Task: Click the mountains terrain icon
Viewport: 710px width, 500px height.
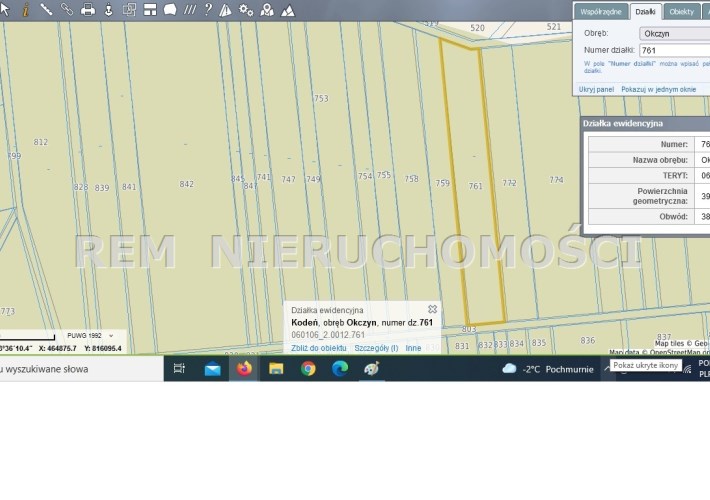Action: 288,10
